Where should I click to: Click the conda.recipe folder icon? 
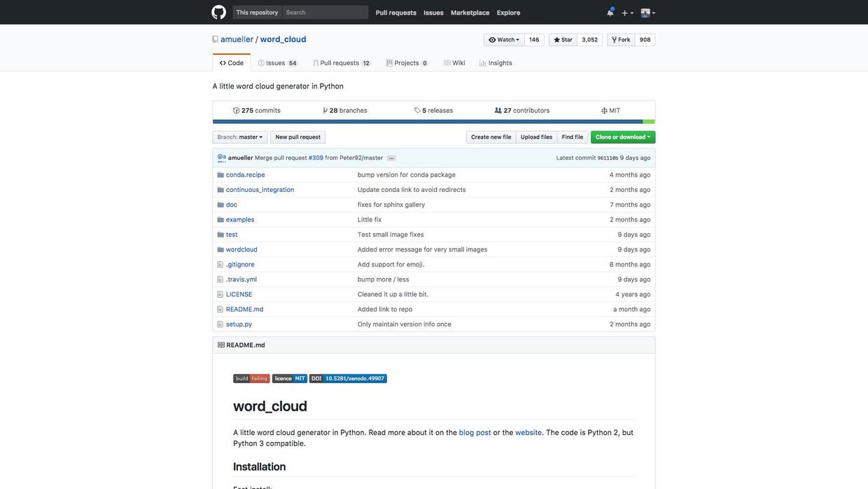pyautogui.click(x=220, y=175)
